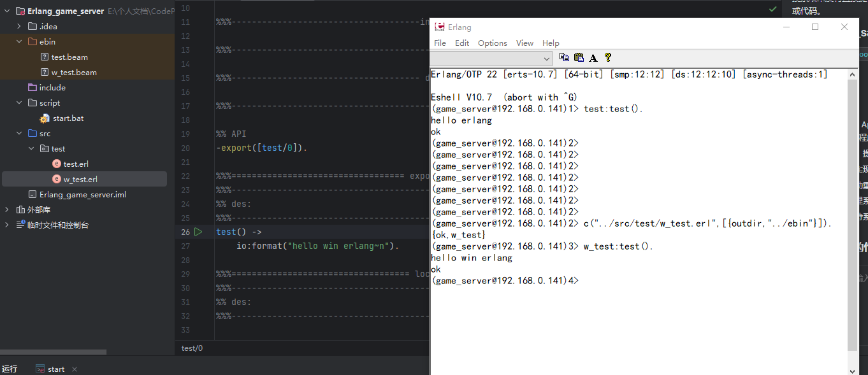Select w_test.beam in the project tree
The width and height of the screenshot is (868, 375).
[x=74, y=73]
